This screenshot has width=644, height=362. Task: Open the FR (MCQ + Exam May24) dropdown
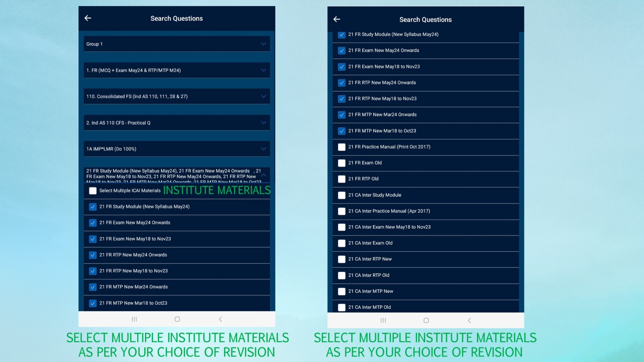(177, 70)
